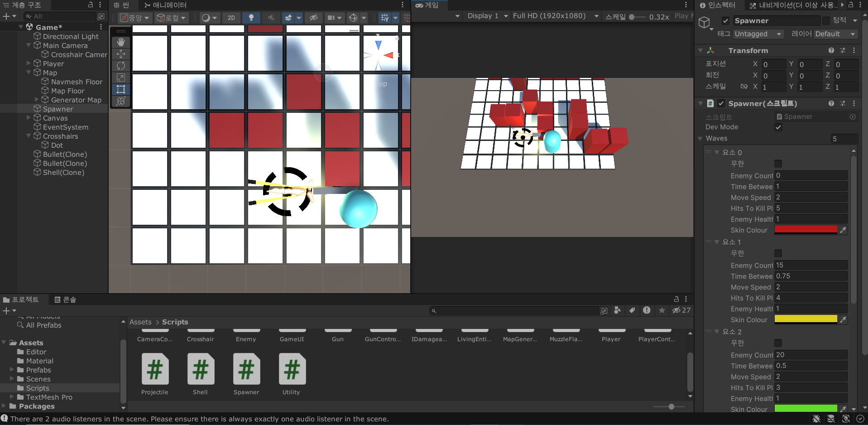Switch to 씬 Scene tab
Screen dimensions: 868x425
coord(121,5)
